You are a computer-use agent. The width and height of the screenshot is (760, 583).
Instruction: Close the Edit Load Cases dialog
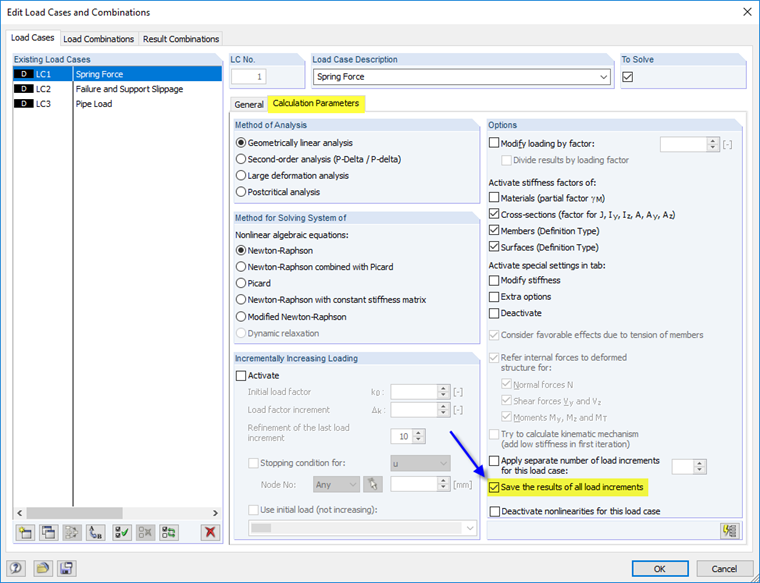coord(747,12)
